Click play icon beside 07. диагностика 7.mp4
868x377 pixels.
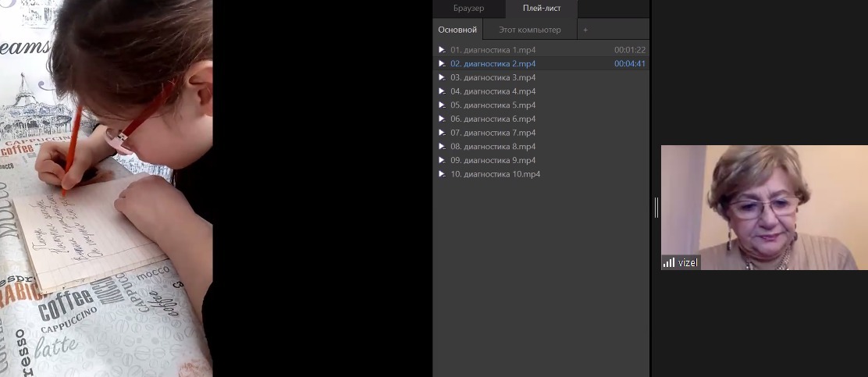(x=442, y=133)
